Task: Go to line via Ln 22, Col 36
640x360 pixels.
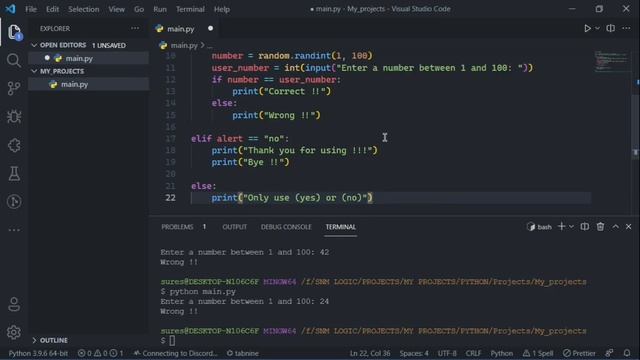Action: (x=370, y=353)
